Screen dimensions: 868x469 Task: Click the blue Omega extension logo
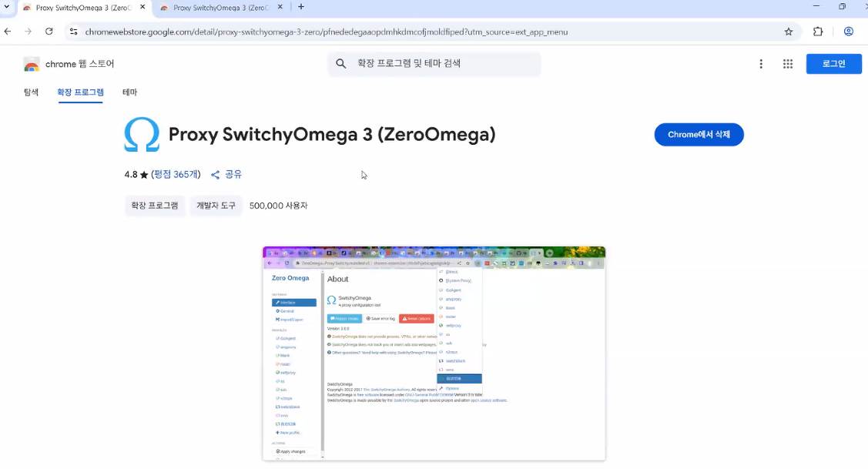tap(142, 134)
